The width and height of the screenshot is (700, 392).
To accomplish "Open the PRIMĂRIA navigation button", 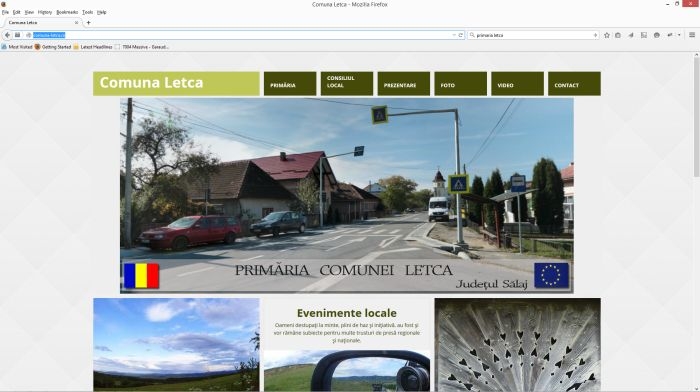I will (290, 83).
